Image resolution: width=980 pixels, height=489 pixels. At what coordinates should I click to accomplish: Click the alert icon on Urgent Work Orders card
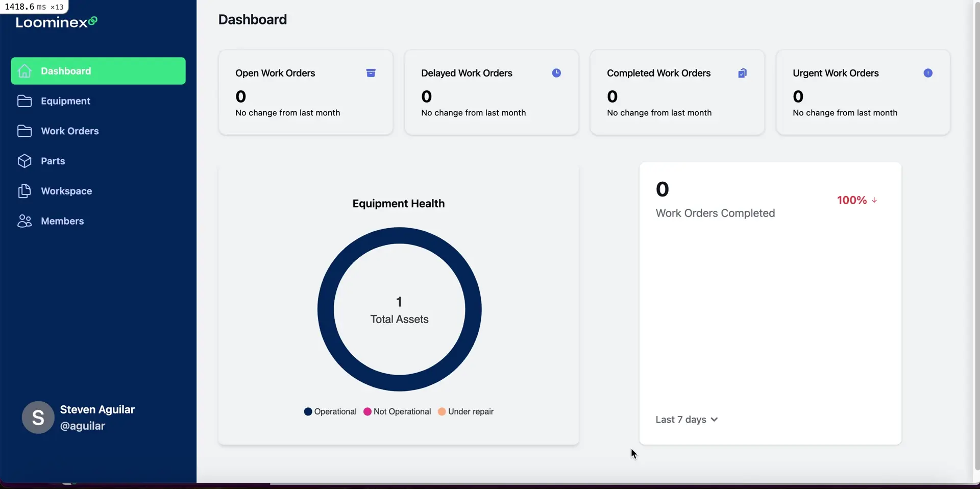point(927,72)
